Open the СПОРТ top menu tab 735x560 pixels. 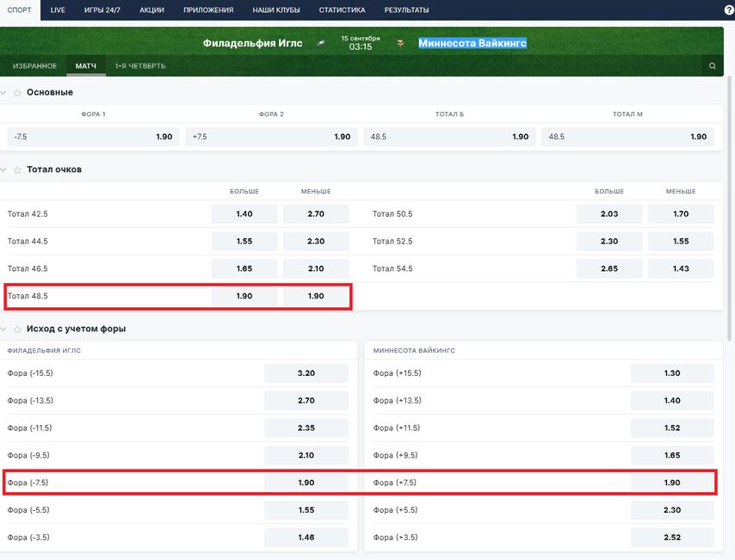click(20, 9)
